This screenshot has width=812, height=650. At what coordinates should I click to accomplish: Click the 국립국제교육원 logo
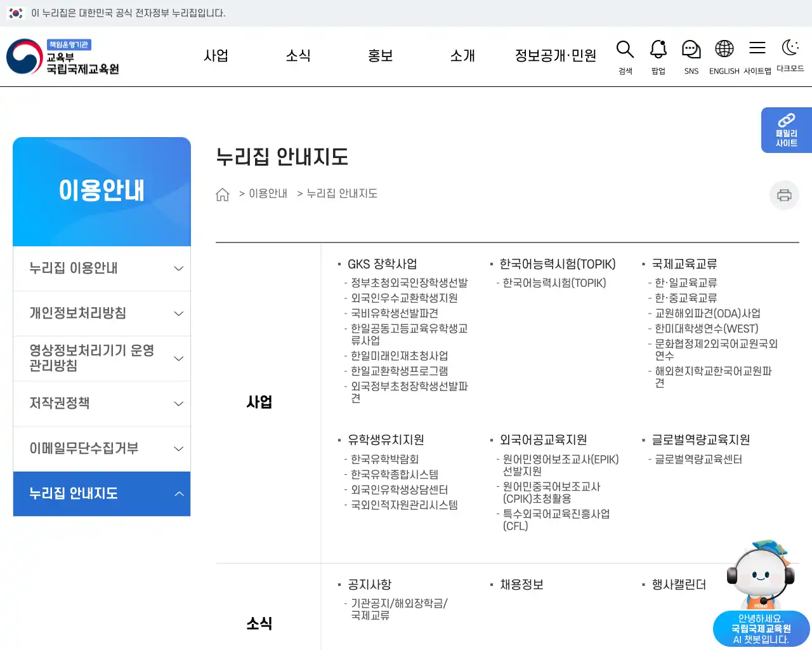click(x=63, y=56)
